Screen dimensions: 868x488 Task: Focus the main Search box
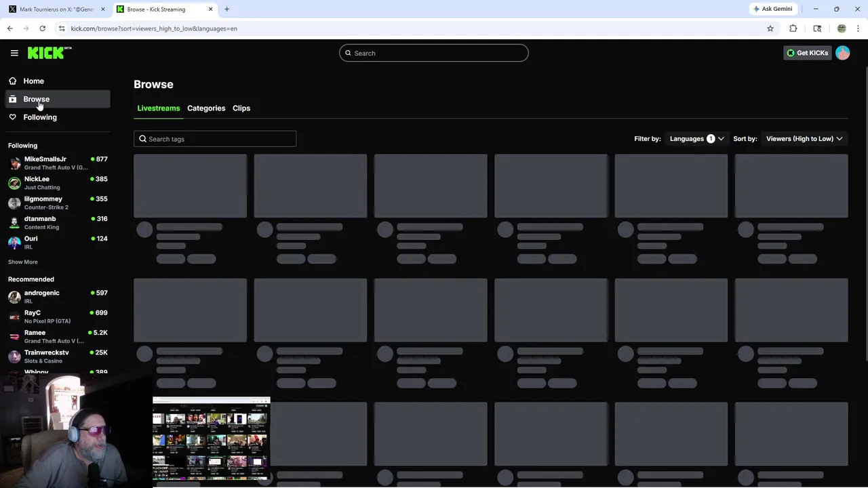click(434, 53)
